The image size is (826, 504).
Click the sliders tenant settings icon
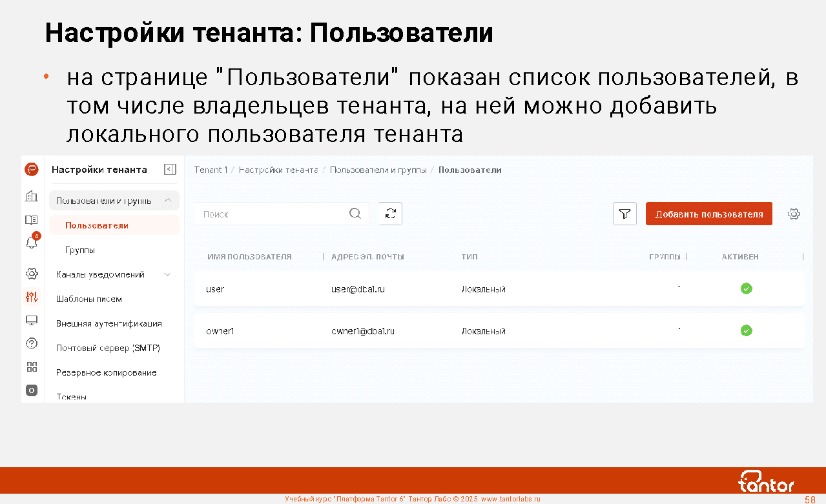pos(31,297)
